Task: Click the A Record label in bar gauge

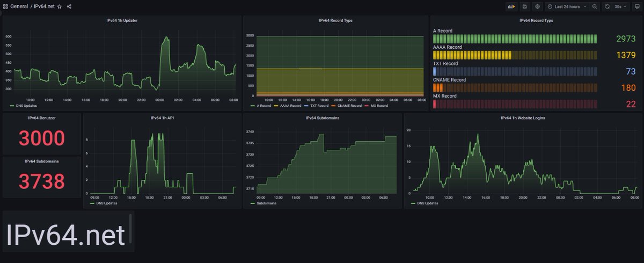Action: coord(443,31)
